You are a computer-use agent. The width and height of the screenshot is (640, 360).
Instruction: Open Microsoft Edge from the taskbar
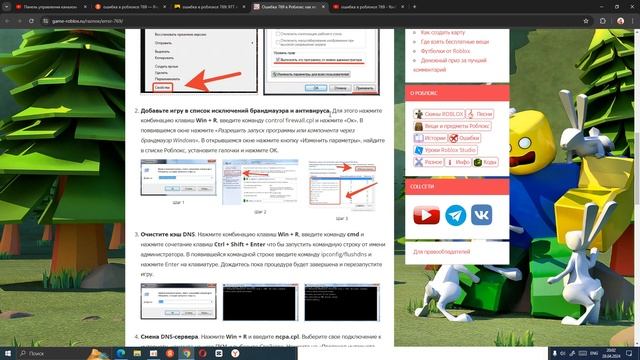[x=121, y=353]
